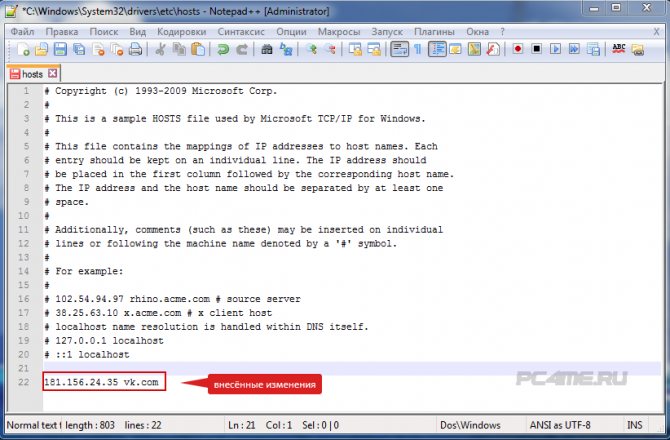Create a new document via toolbar
670x440 pixels.
click(x=23, y=50)
